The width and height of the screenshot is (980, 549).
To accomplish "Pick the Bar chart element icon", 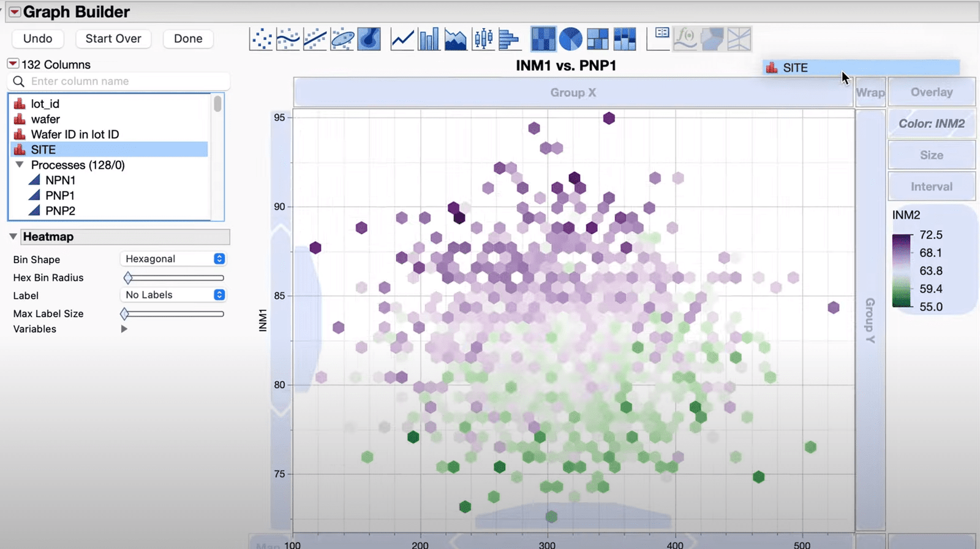I will coord(429,39).
